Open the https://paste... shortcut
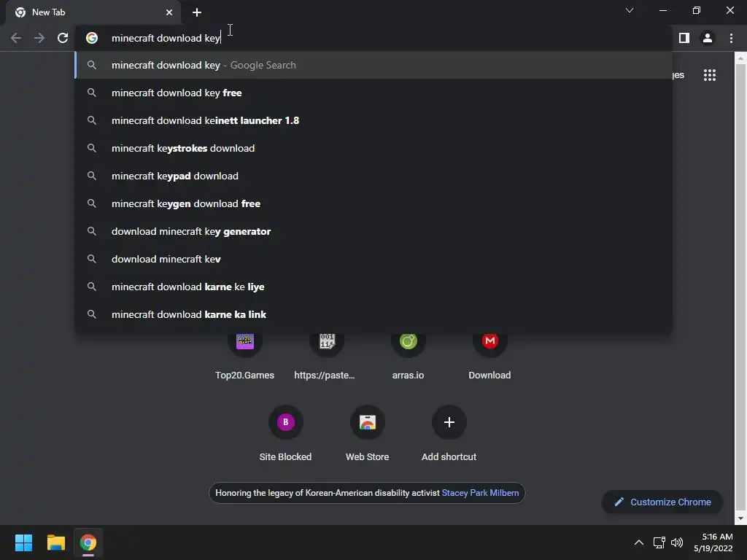This screenshot has width=747, height=560. 326,354
